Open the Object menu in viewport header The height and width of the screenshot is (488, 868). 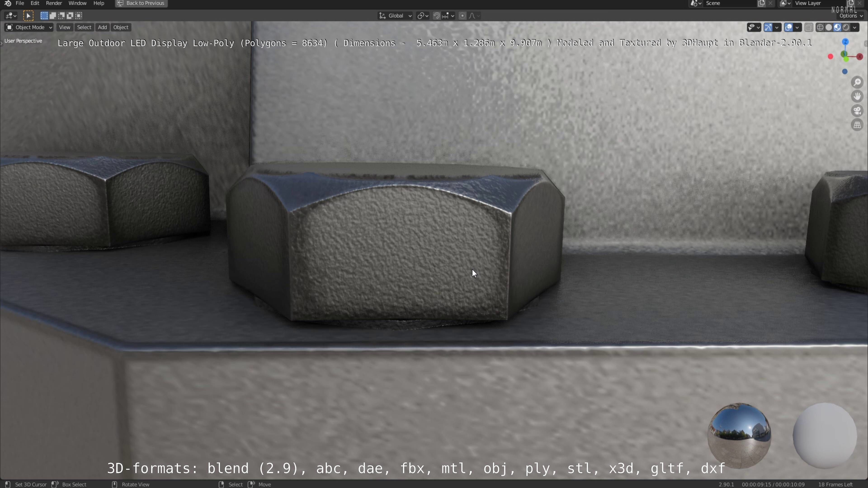coord(121,27)
